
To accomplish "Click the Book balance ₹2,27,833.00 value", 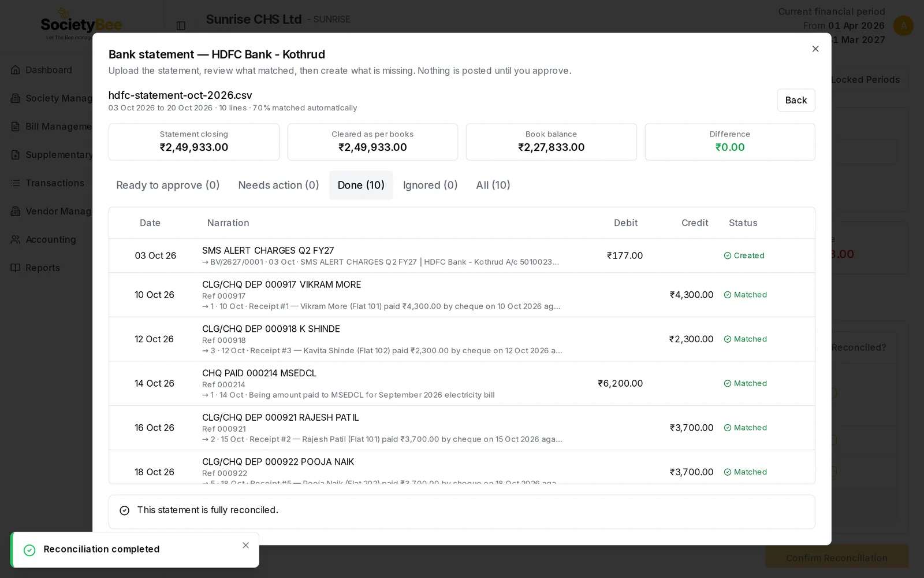I will point(552,147).
